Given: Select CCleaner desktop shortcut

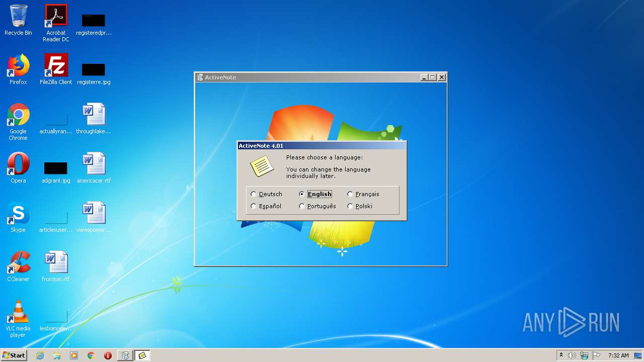Looking at the screenshot, I should [x=18, y=266].
